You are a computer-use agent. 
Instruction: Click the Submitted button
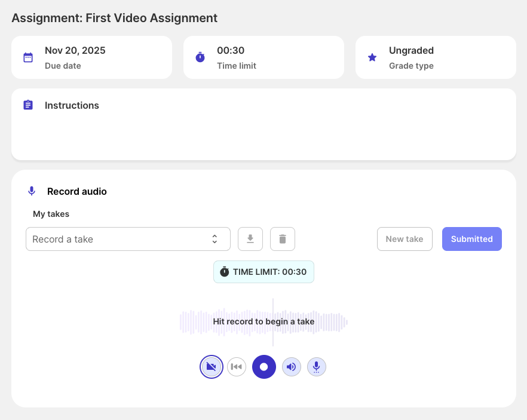(x=472, y=238)
